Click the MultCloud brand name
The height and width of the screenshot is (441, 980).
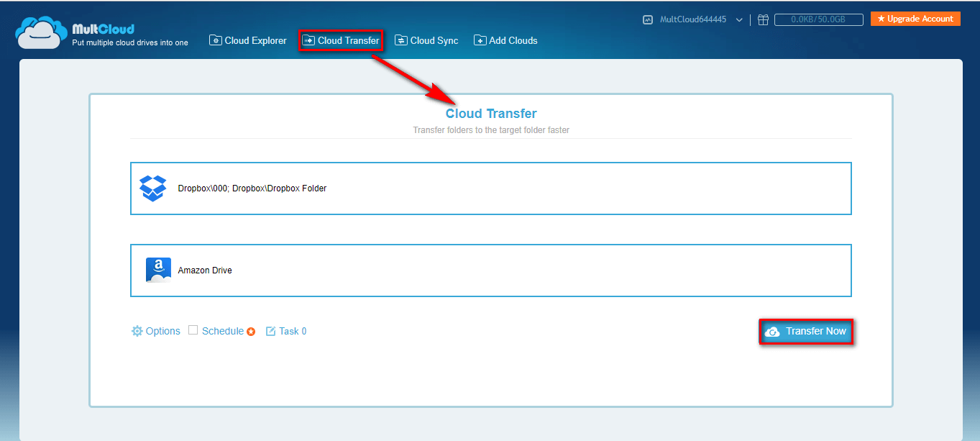click(104, 29)
